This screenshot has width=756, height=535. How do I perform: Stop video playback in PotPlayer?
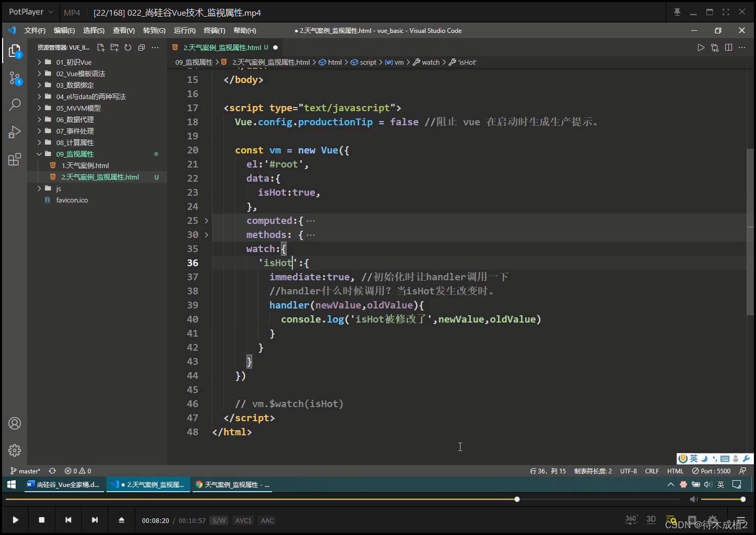click(x=42, y=520)
